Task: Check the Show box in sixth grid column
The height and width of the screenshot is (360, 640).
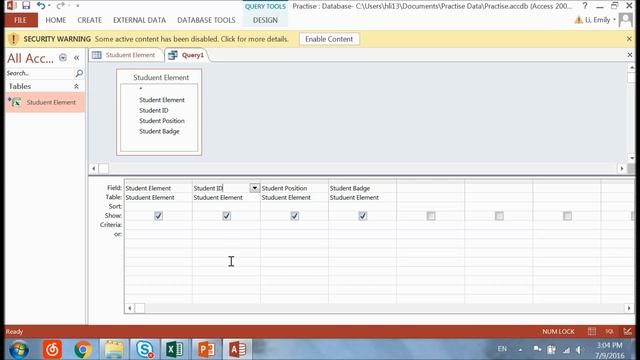Action: 499,216
